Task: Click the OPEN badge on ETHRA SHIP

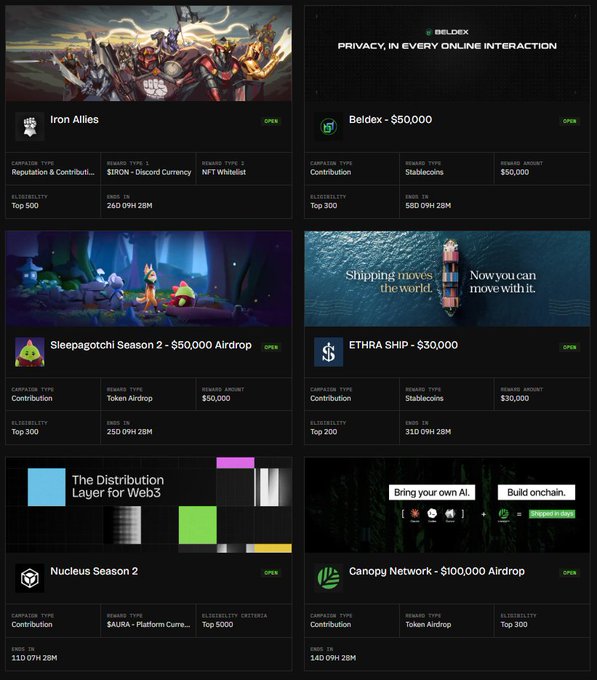Action: click(570, 347)
